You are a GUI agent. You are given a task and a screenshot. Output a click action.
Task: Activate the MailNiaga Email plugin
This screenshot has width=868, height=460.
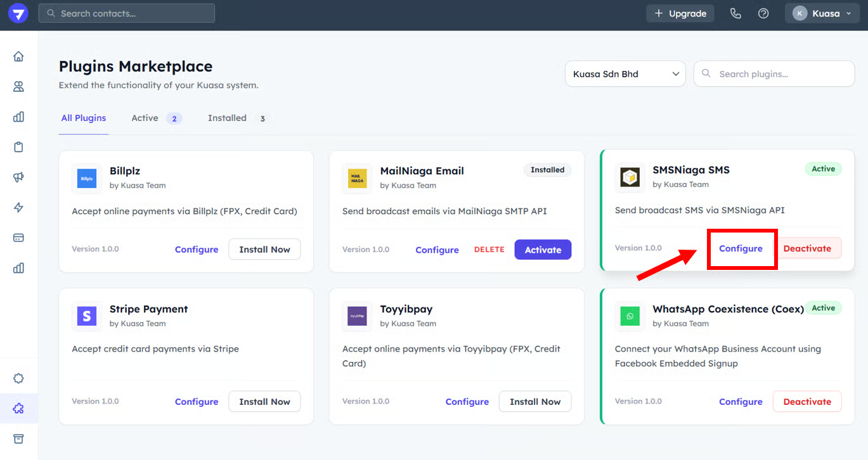(542, 250)
